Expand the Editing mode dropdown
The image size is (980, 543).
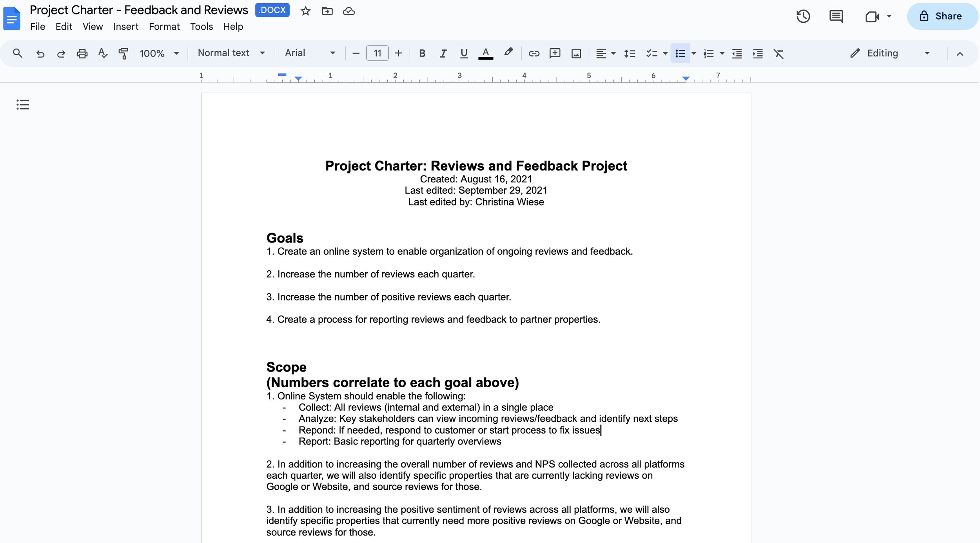pos(926,53)
